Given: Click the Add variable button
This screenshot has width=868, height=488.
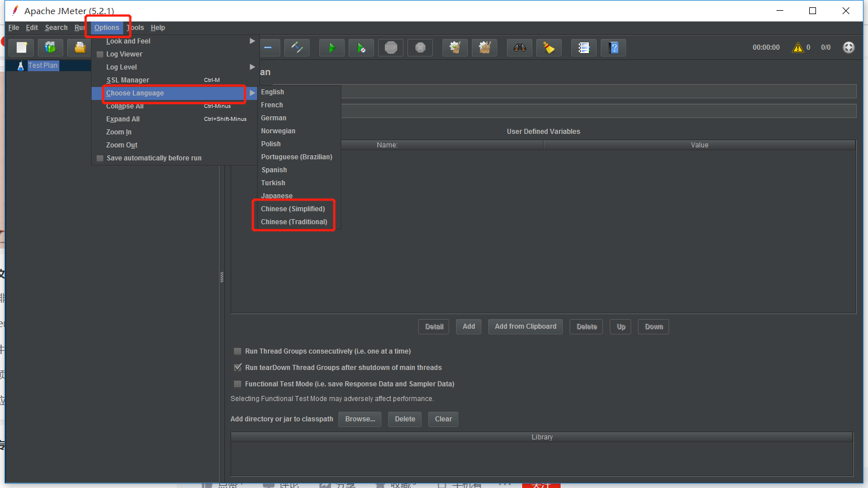Looking at the screenshot, I should click(x=469, y=327).
